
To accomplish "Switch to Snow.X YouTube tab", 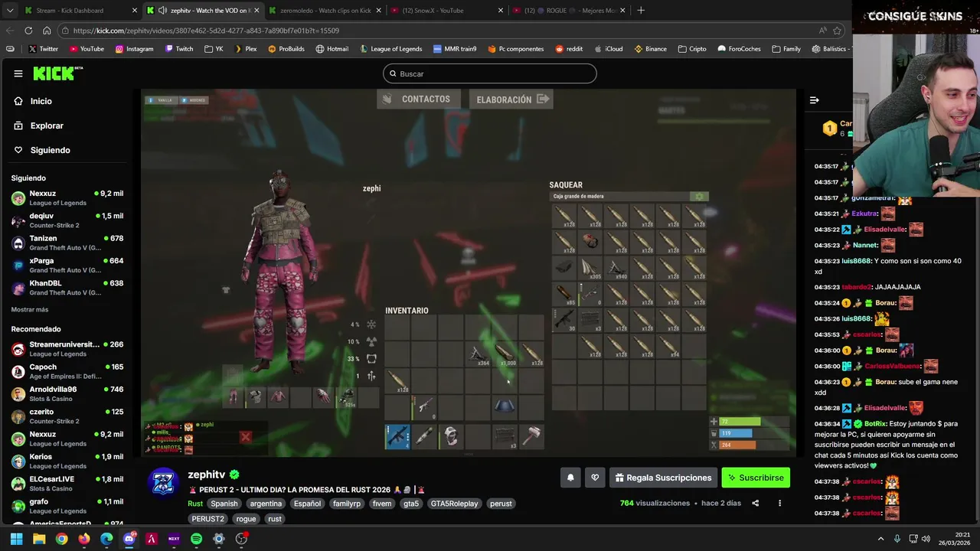I will coord(446,11).
